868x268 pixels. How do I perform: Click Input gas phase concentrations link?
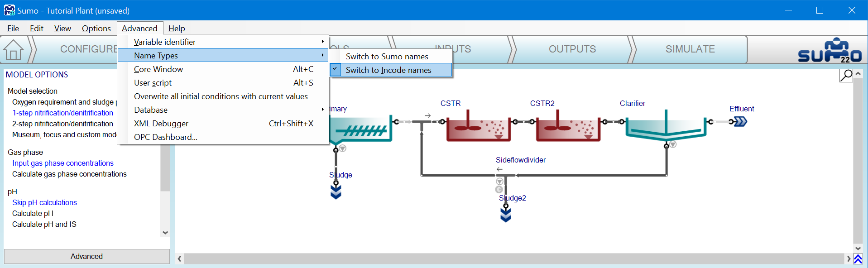pyautogui.click(x=63, y=163)
